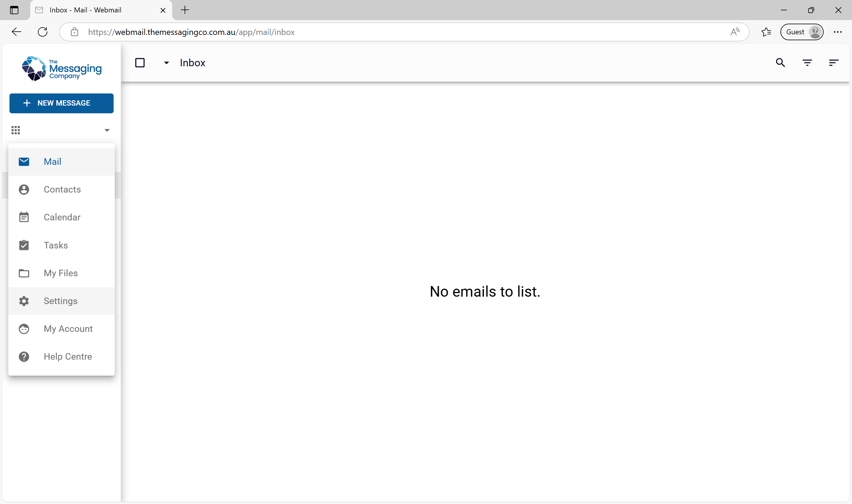The width and height of the screenshot is (852, 504).
Task: Open the sort order icon
Action: (834, 62)
